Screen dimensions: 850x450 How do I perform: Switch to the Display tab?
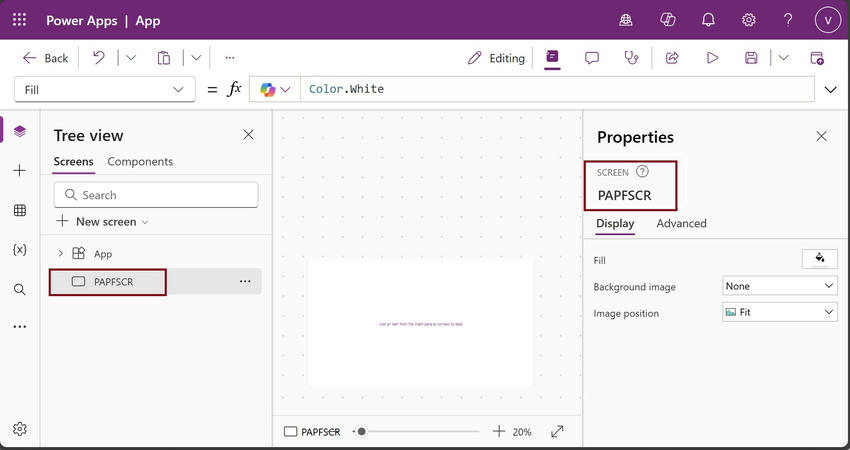click(x=615, y=223)
